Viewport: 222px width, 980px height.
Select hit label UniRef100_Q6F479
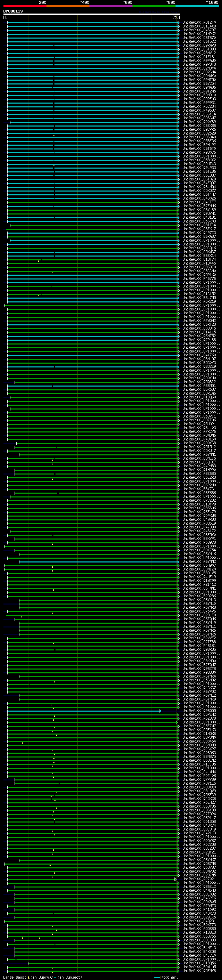click(x=199, y=512)
